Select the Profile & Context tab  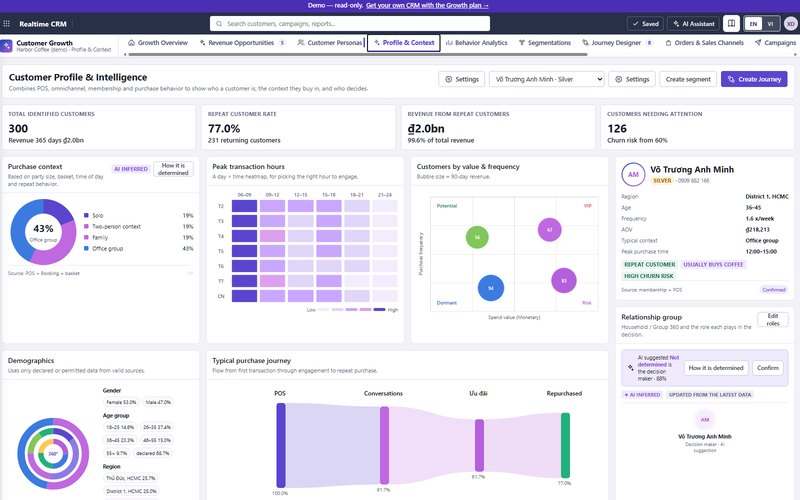pos(404,43)
